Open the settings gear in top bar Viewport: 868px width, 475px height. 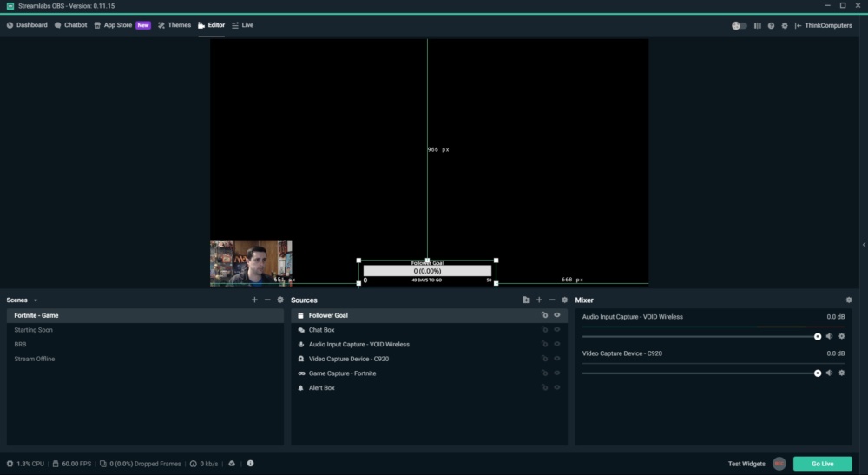tap(785, 25)
